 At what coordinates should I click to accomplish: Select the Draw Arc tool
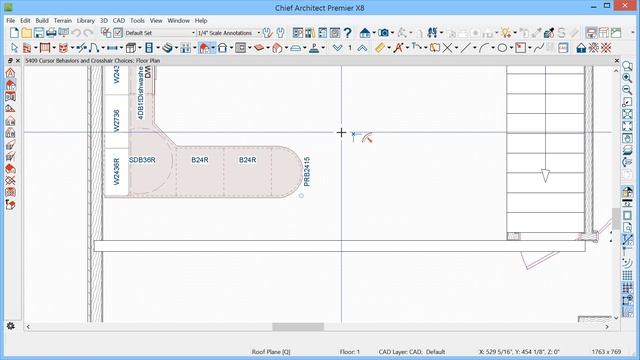[484, 48]
